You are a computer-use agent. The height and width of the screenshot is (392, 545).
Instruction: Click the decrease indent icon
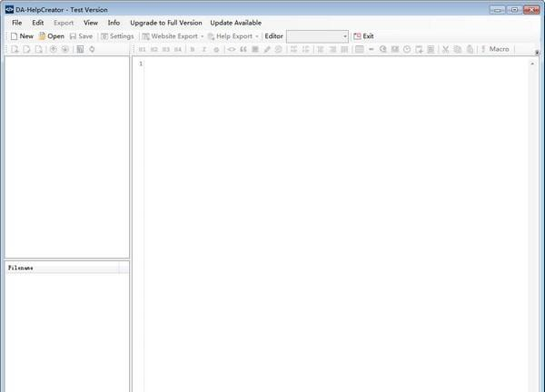pyautogui.click(x=321, y=49)
